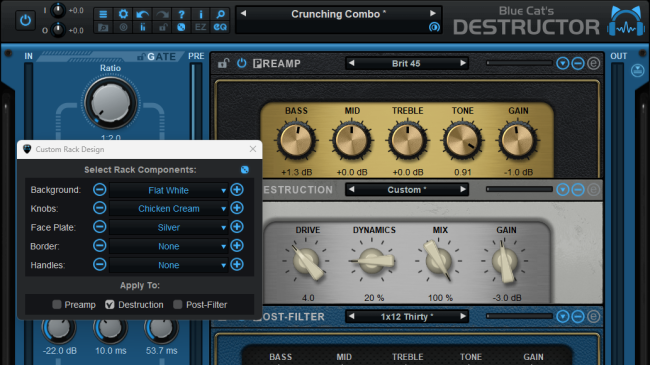Image resolution: width=650 pixels, height=365 pixels.
Task: Randomize rack components with dice icon
Action: click(245, 170)
